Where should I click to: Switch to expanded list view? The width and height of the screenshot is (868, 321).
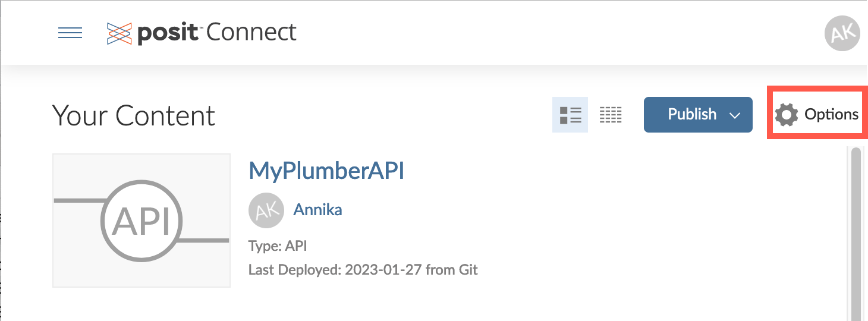pyautogui.click(x=570, y=115)
